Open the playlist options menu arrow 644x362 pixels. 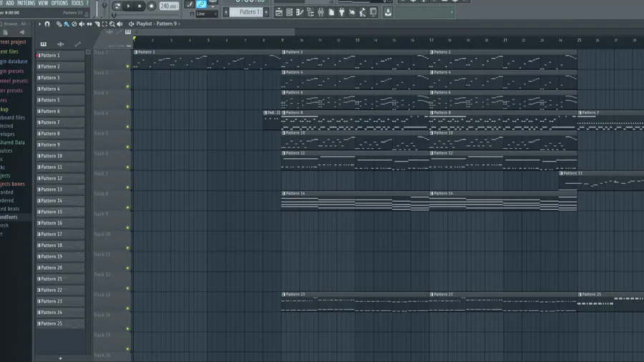[39, 24]
